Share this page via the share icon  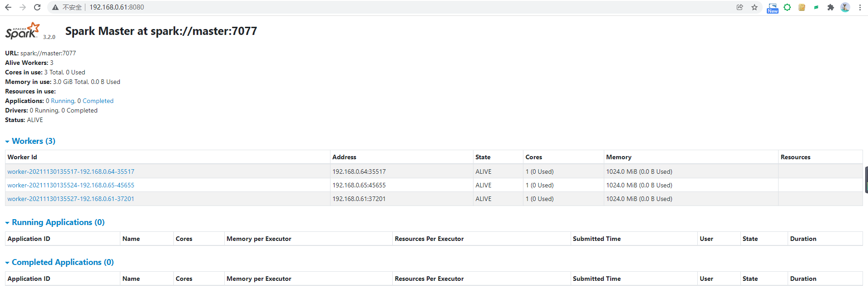pos(740,7)
